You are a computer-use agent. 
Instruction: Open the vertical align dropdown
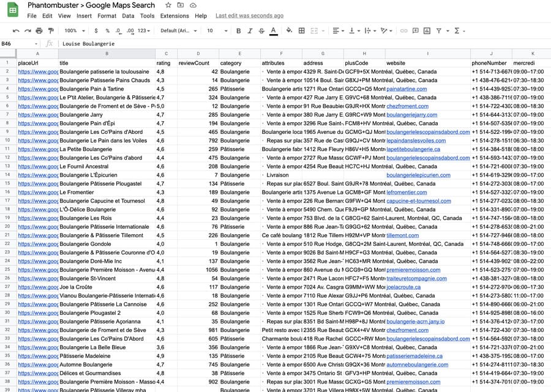click(x=354, y=31)
